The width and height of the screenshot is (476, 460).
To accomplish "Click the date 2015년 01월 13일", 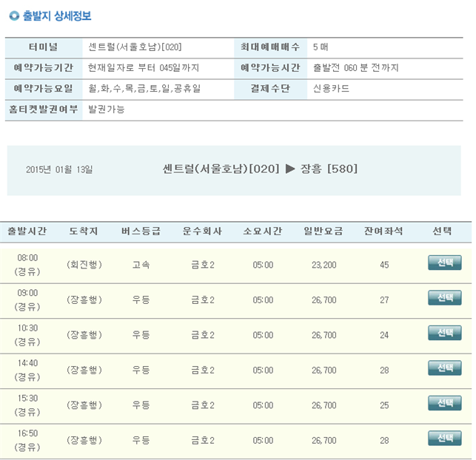I will coord(59,169).
